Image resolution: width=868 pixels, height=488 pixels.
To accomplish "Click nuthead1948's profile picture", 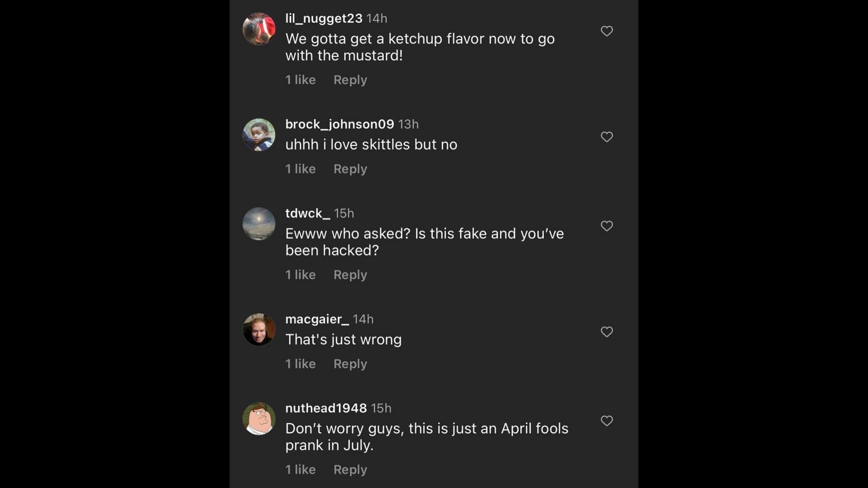I will [258, 419].
